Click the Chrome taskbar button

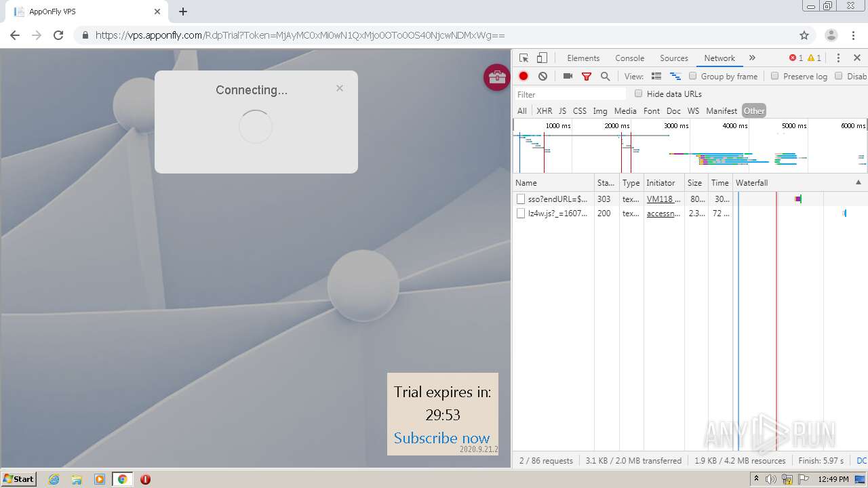[122, 479]
